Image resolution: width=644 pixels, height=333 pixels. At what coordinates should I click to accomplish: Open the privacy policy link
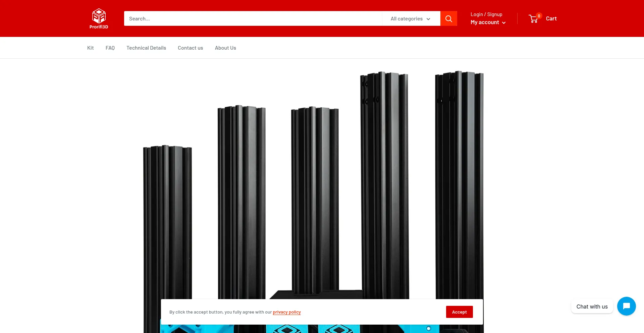click(x=286, y=312)
